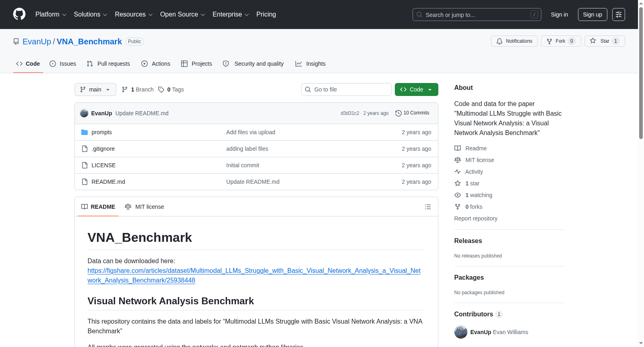This screenshot has width=644, height=347.
Task: Open the Open Source menu
Action: (183, 15)
